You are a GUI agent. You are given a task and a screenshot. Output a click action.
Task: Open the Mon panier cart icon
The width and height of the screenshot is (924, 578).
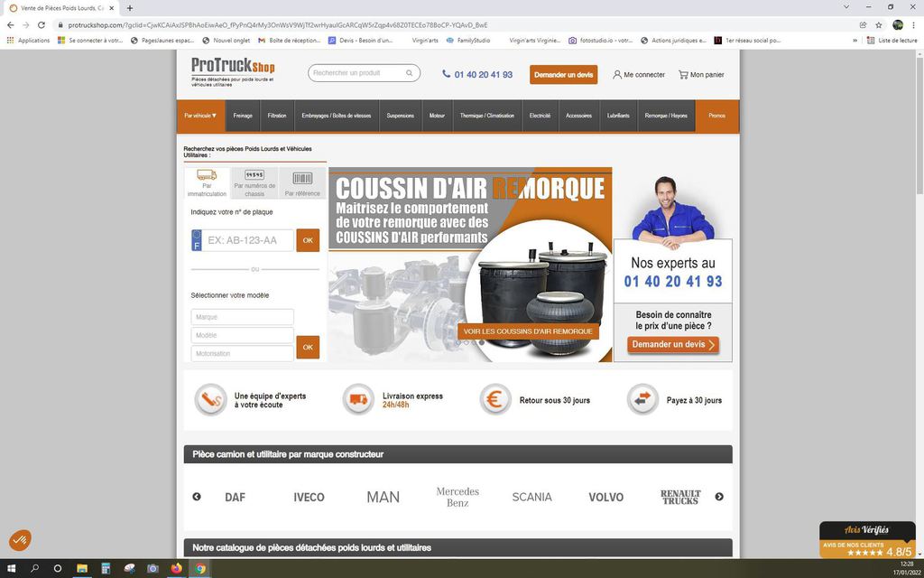tap(683, 75)
